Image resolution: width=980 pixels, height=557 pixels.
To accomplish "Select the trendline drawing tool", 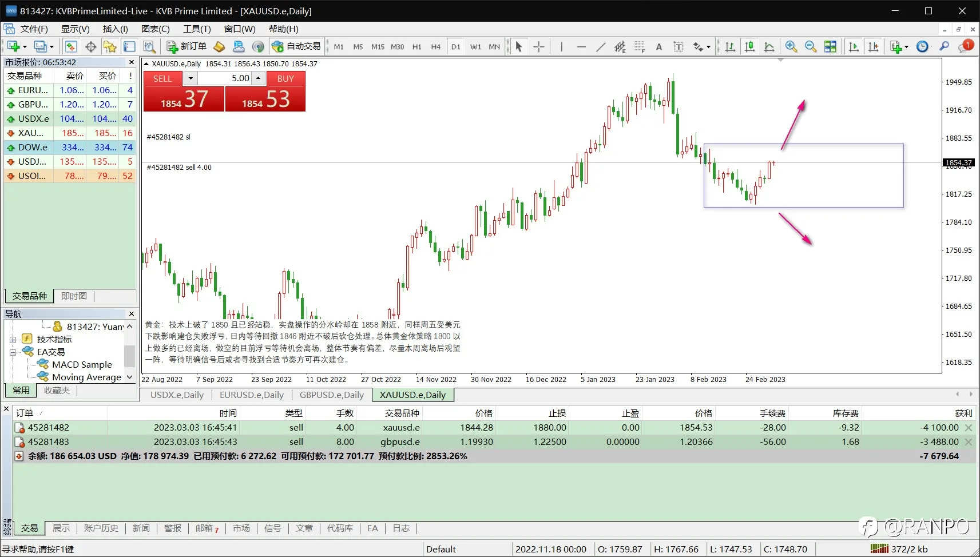I will (x=601, y=47).
